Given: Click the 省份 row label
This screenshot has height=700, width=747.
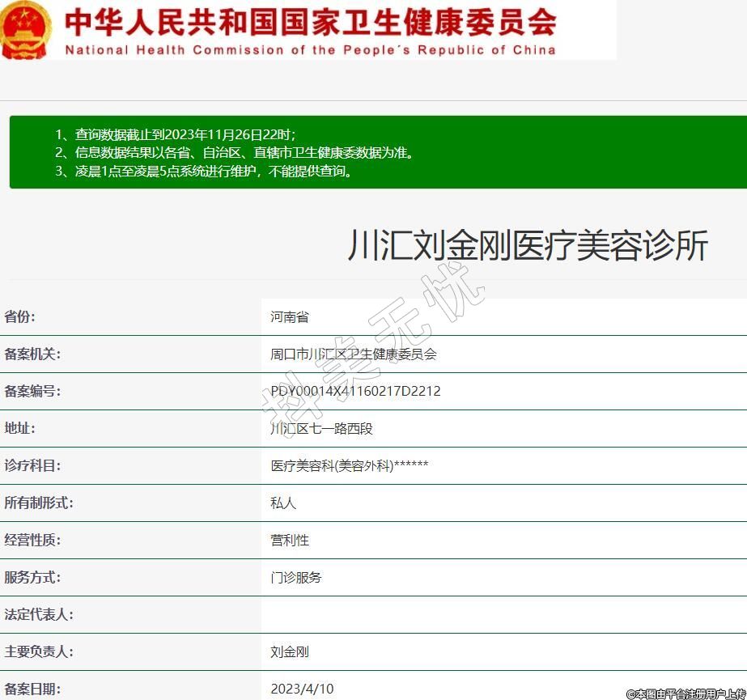Looking at the screenshot, I should pos(20,316).
